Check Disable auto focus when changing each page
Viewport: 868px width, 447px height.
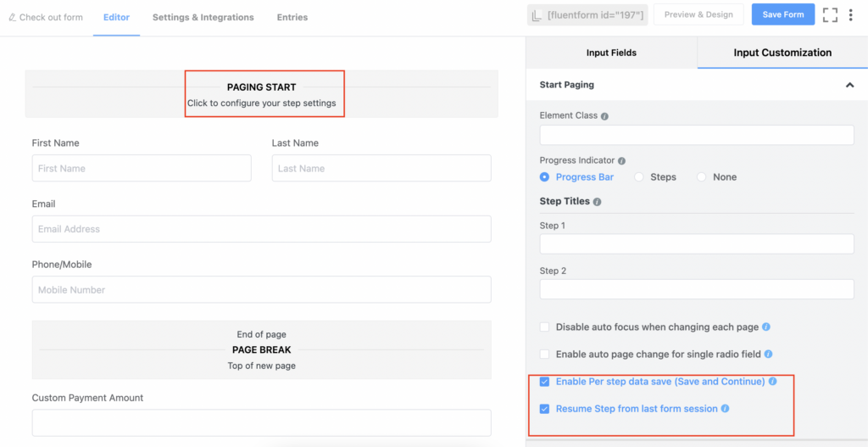coord(544,327)
